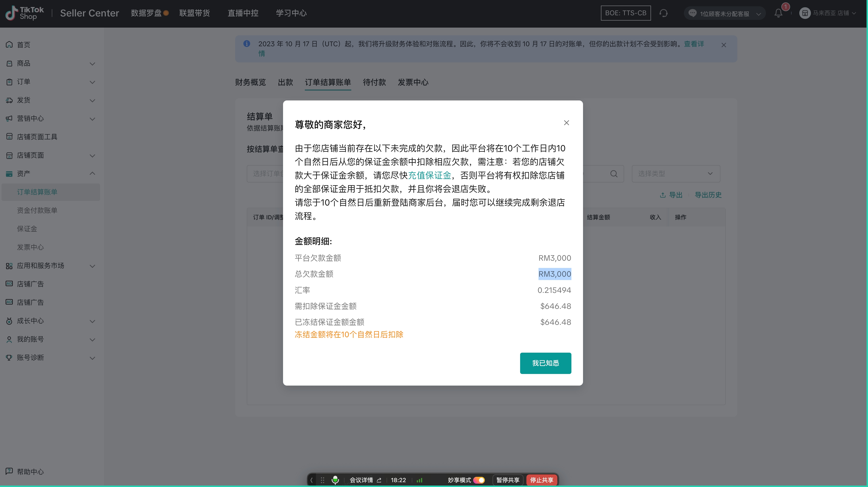
Task: Click the customer service headset icon
Action: click(x=664, y=14)
